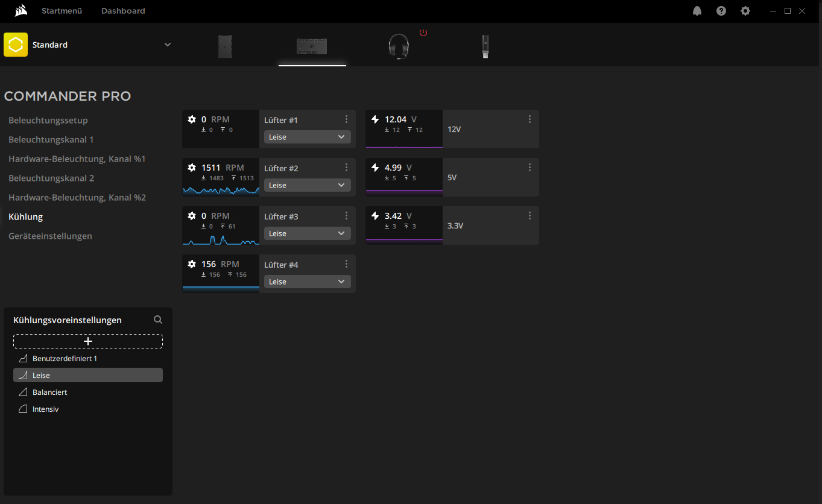The width and height of the screenshot is (822, 504).
Task: Click the lightning icon of the 5V sensor
Action: pyautogui.click(x=375, y=168)
